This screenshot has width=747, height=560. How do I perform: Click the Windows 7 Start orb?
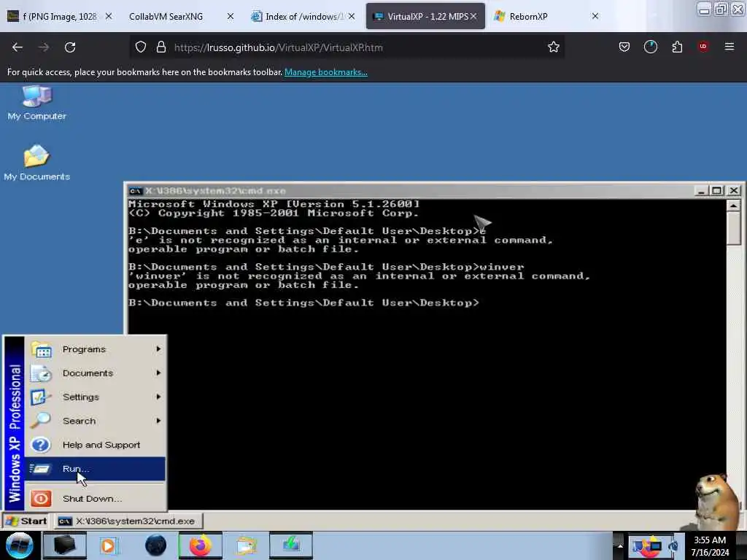(19, 545)
